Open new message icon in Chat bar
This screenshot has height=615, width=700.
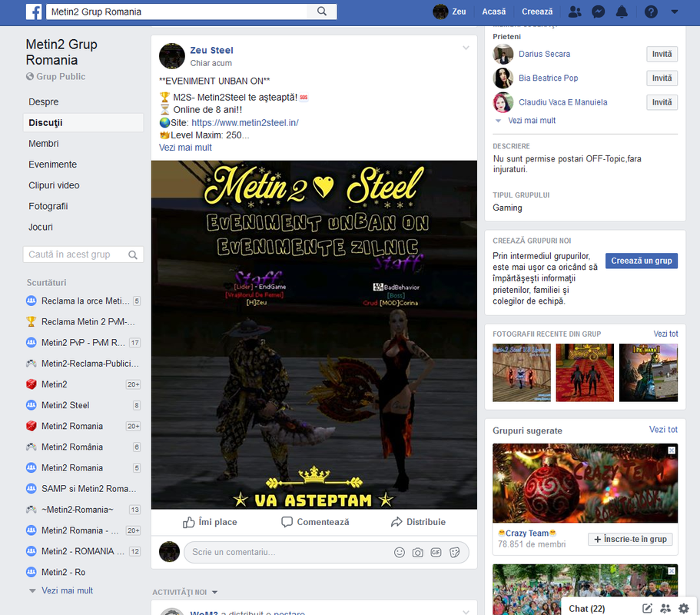(x=647, y=608)
